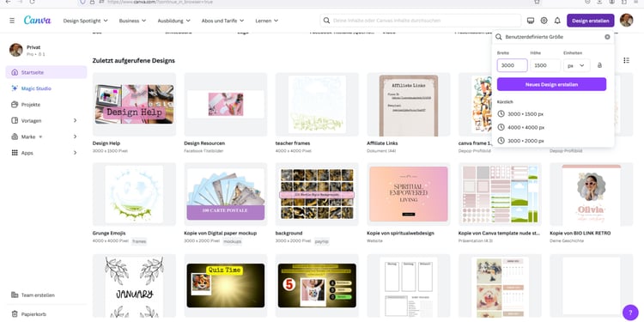Image resolution: width=644 pixels, height=322 pixels.
Task: Click the mockups tag under Digital paper mockup
Action: click(232, 241)
